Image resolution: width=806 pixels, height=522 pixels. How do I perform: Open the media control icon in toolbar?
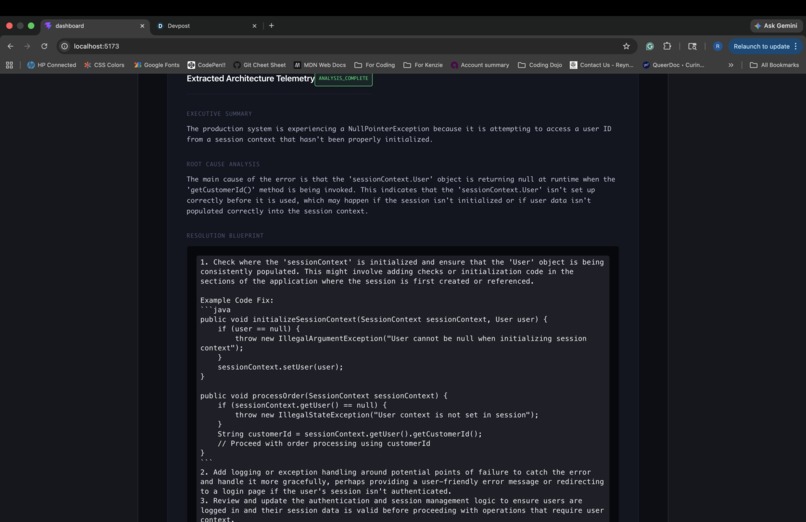pos(692,46)
